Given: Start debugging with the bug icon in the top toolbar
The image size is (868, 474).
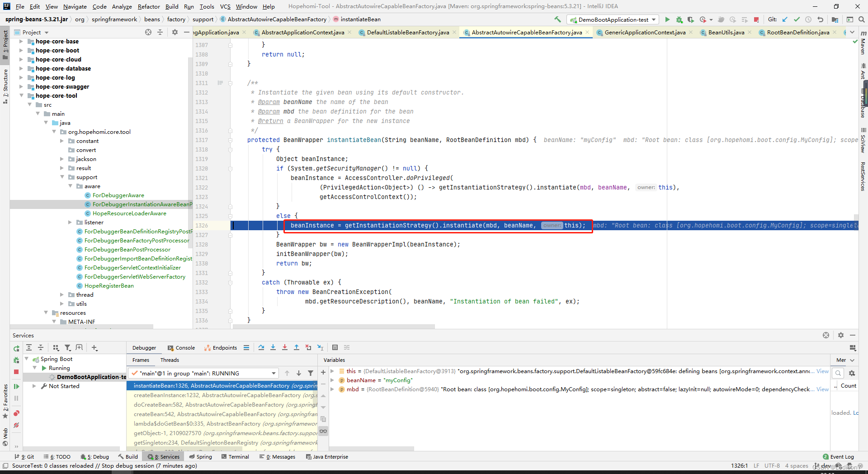Looking at the screenshot, I should [x=679, y=19].
